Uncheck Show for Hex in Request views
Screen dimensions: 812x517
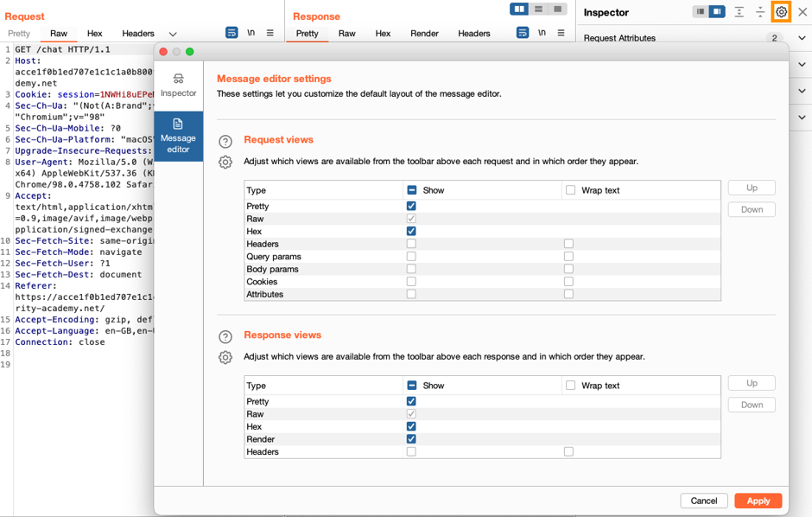tap(411, 231)
